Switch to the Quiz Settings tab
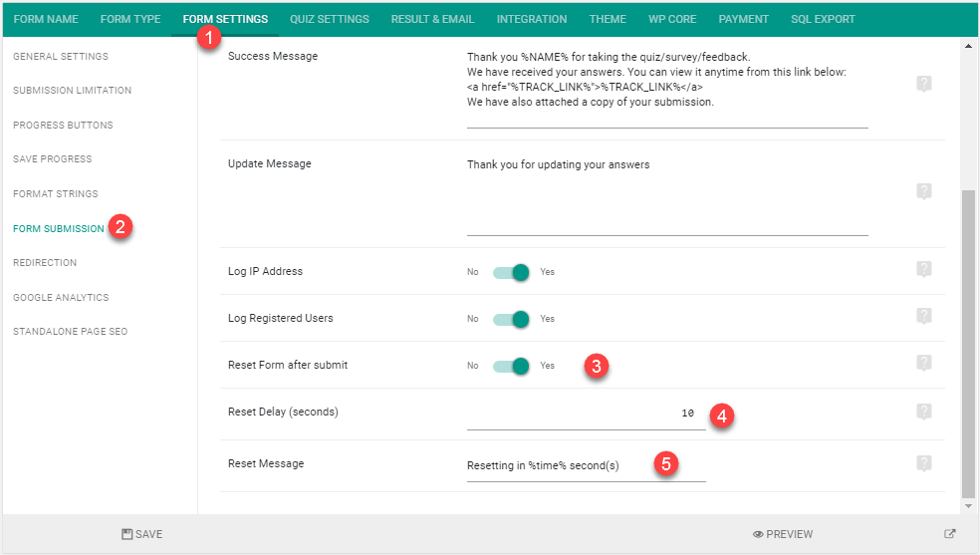Screen dimensions: 980x555 pos(330,19)
